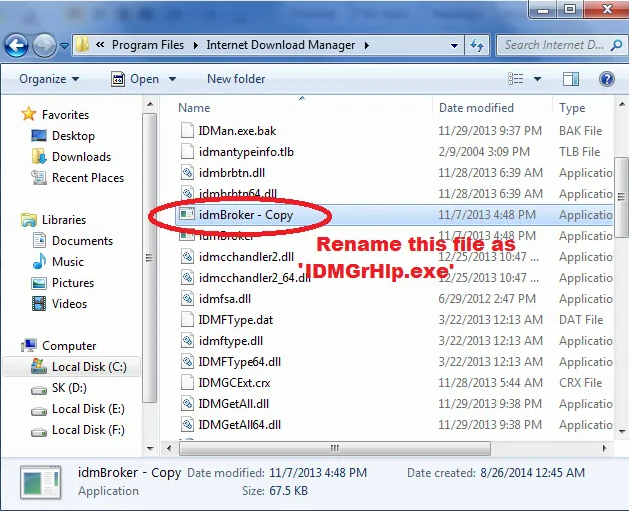
Task: Select the idmftype.dll file
Action: point(231,341)
